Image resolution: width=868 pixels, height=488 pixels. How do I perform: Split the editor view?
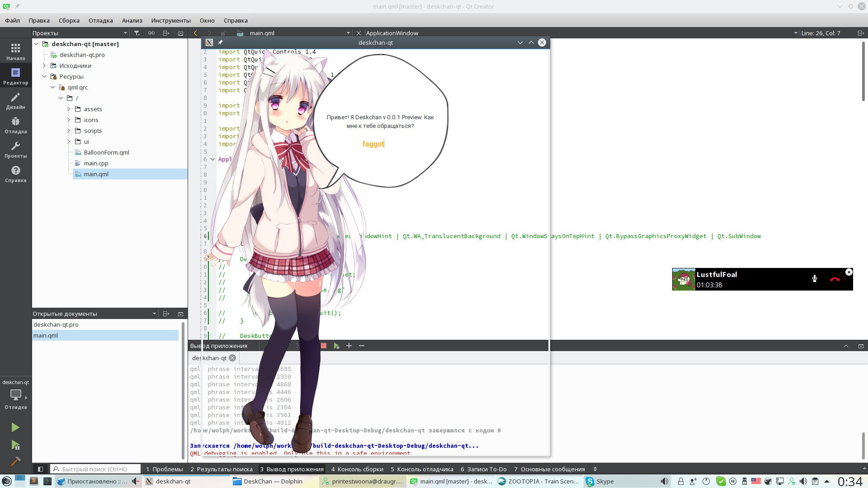(861, 33)
